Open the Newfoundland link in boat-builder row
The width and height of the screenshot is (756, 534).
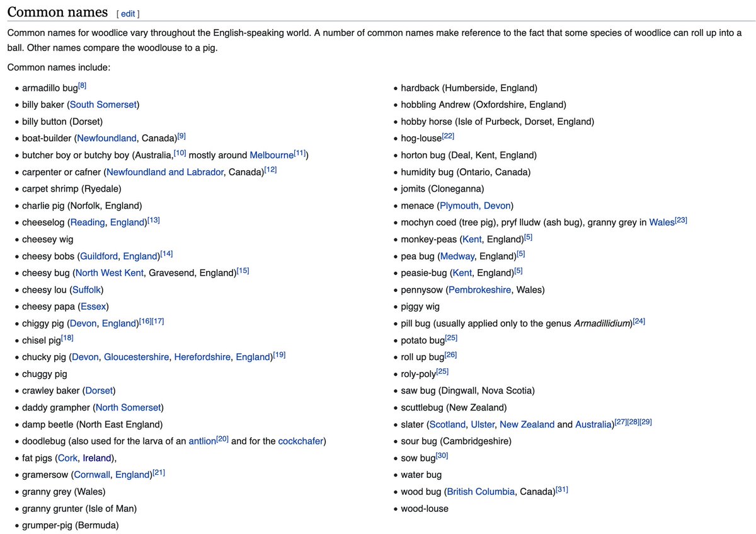point(106,138)
